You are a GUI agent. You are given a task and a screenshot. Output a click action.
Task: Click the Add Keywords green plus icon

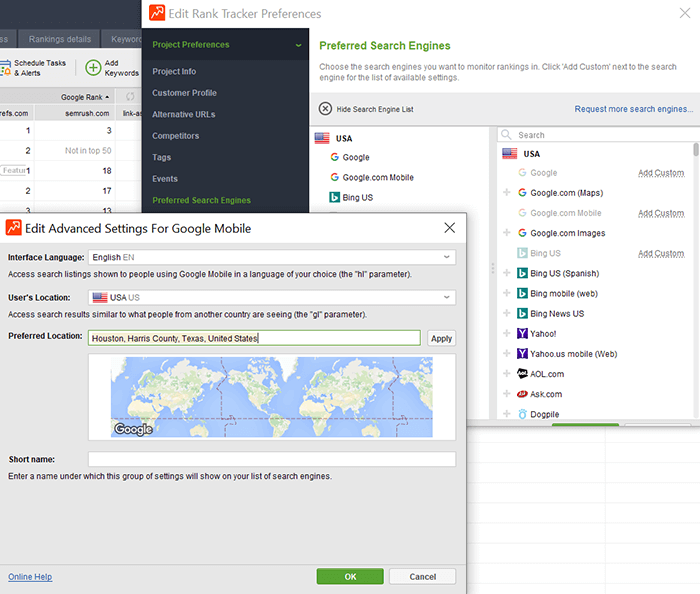pos(93,68)
